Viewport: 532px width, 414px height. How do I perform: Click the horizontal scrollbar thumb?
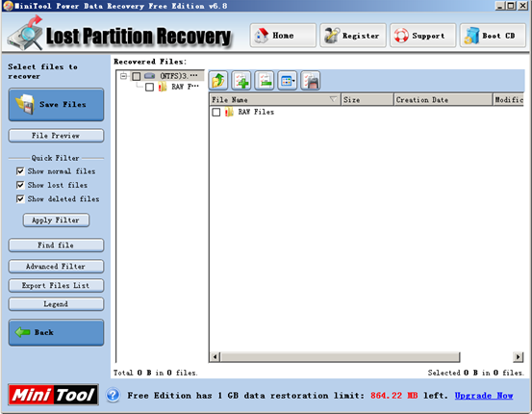pyautogui.click(x=341, y=357)
